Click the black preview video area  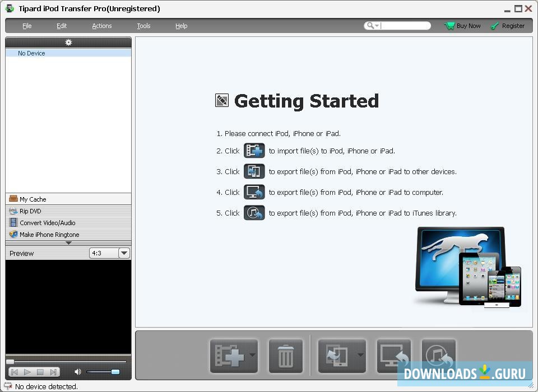click(68, 307)
